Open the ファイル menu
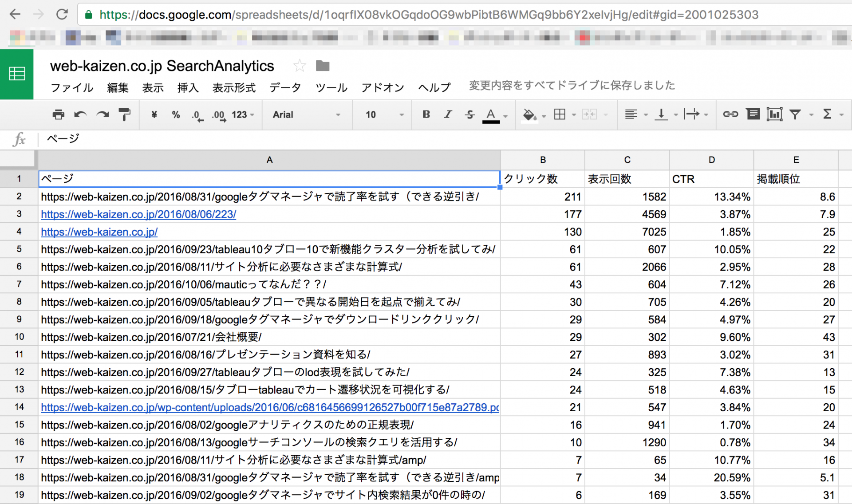 tap(72, 88)
